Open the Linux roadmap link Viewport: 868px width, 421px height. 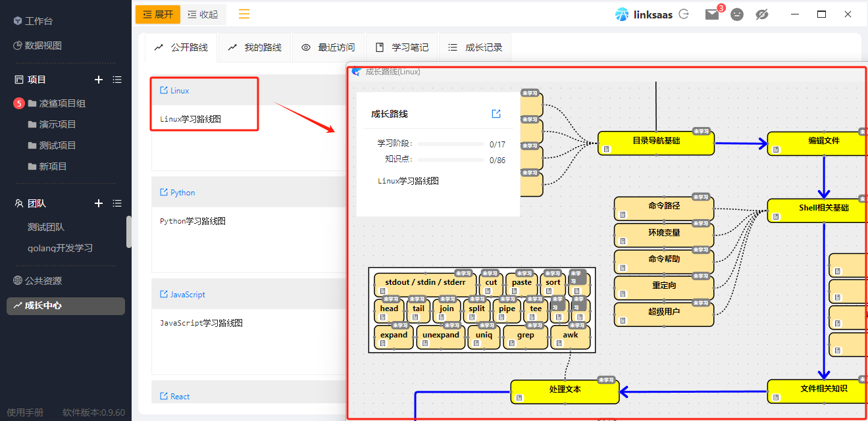(174, 90)
